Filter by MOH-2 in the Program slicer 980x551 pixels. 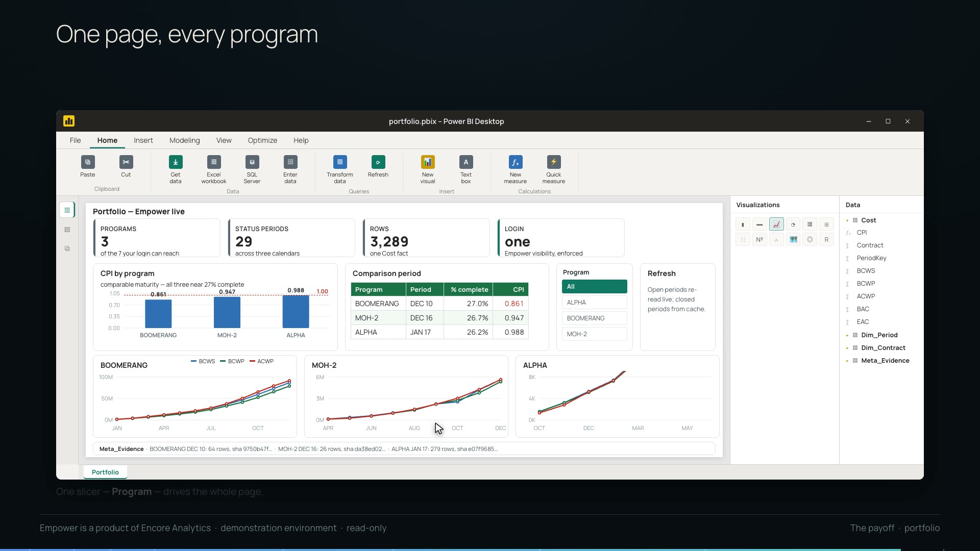click(594, 334)
